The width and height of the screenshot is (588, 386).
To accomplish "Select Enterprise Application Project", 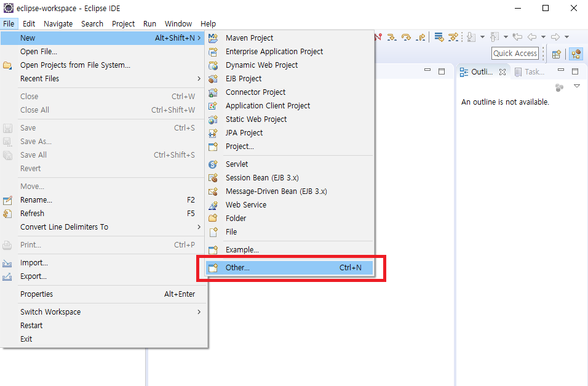I will (290, 52).
